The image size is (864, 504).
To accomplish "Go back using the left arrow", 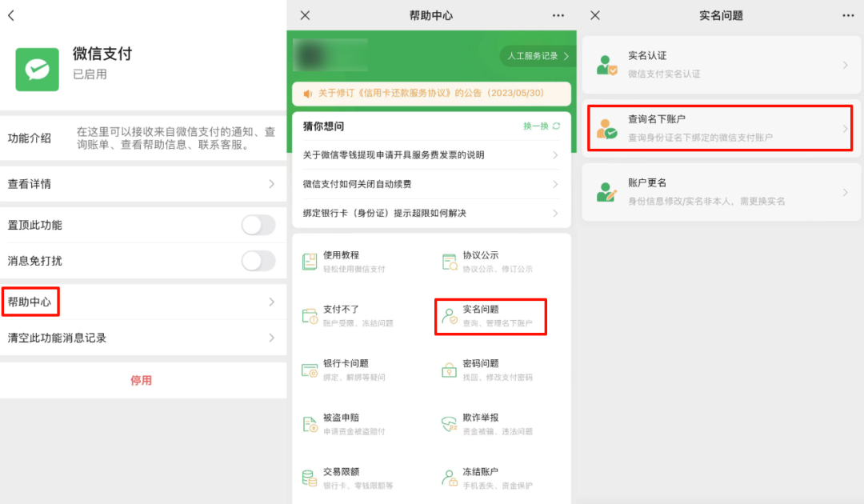I will click(x=11, y=15).
